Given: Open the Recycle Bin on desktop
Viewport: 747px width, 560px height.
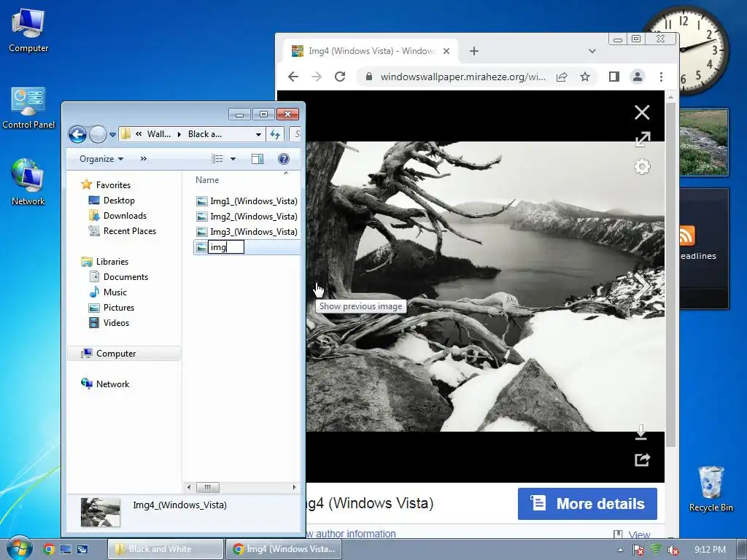Looking at the screenshot, I should (711, 489).
